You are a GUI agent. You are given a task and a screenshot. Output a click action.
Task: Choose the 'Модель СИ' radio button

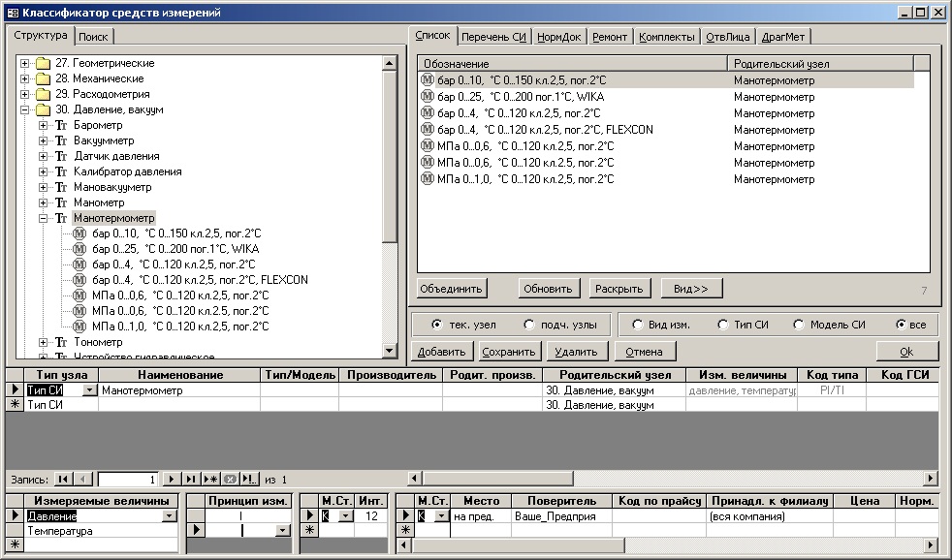799,325
